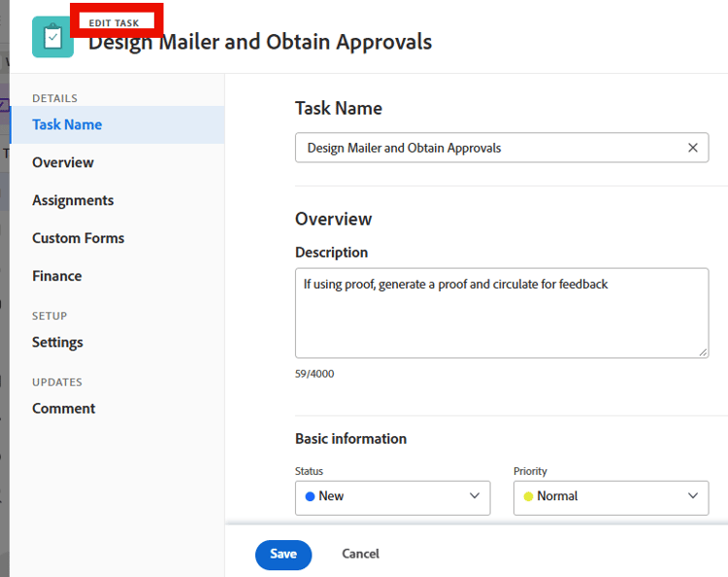Click the yellow Normal priority dot

click(x=528, y=496)
